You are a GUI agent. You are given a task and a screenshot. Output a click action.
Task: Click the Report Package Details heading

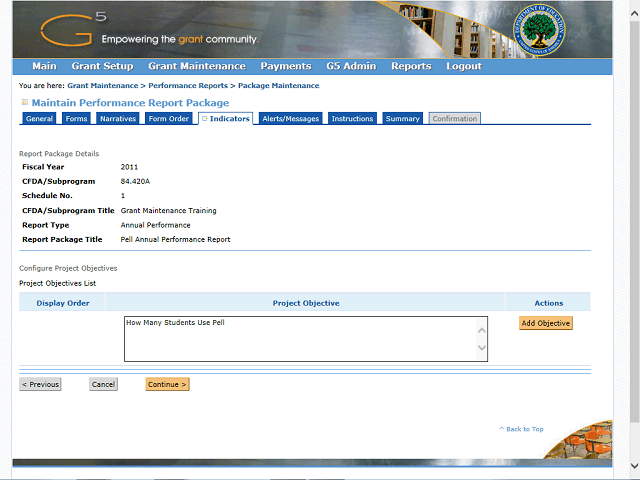[x=59, y=154]
